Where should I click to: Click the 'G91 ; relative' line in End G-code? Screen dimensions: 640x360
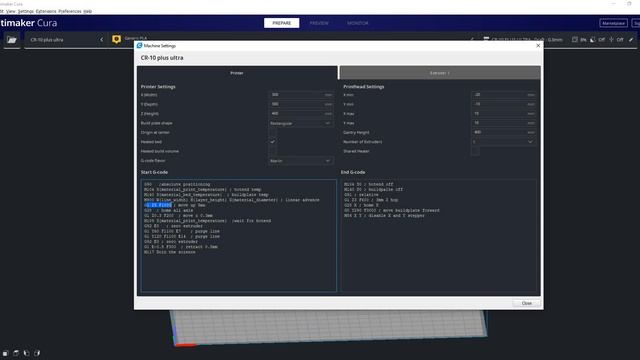pyautogui.click(x=361, y=195)
